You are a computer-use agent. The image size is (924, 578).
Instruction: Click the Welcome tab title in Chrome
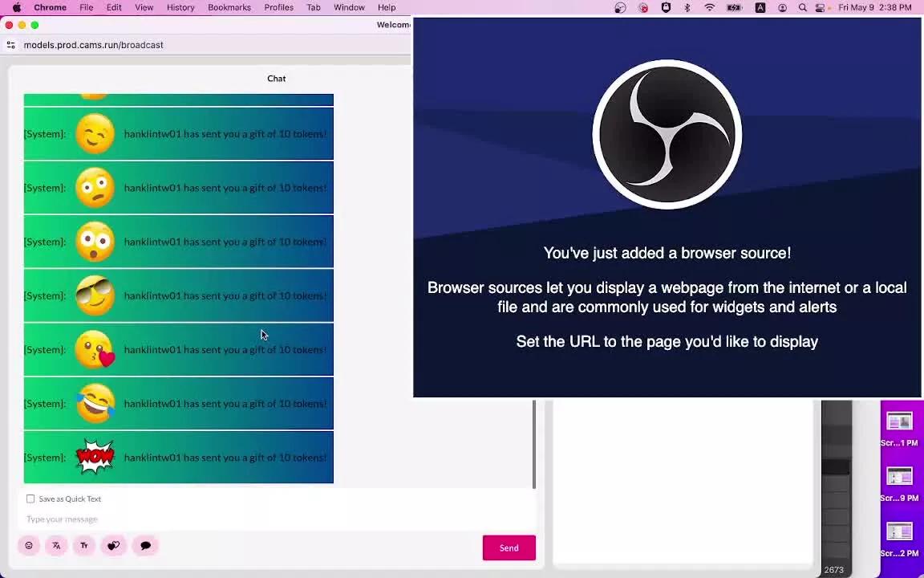(x=394, y=25)
